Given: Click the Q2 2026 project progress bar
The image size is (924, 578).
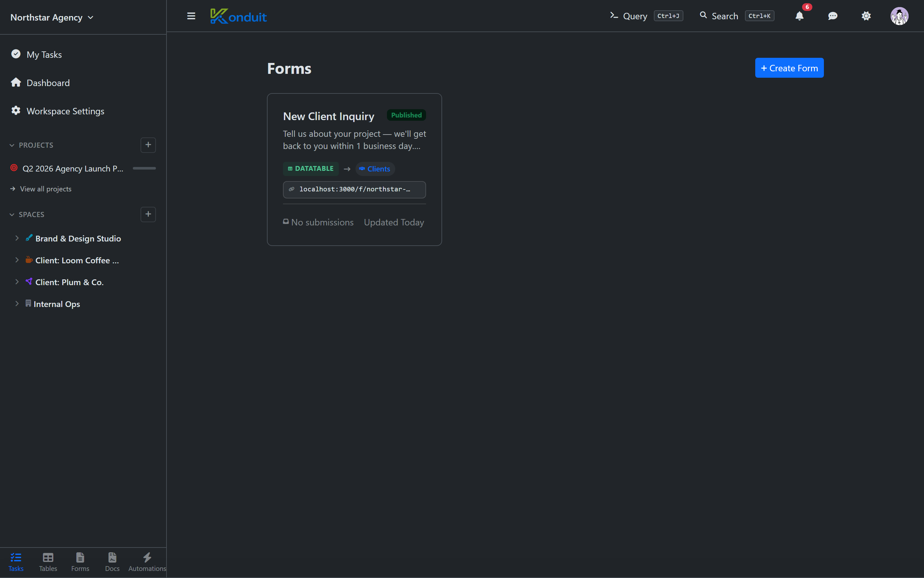Looking at the screenshot, I should (x=144, y=168).
